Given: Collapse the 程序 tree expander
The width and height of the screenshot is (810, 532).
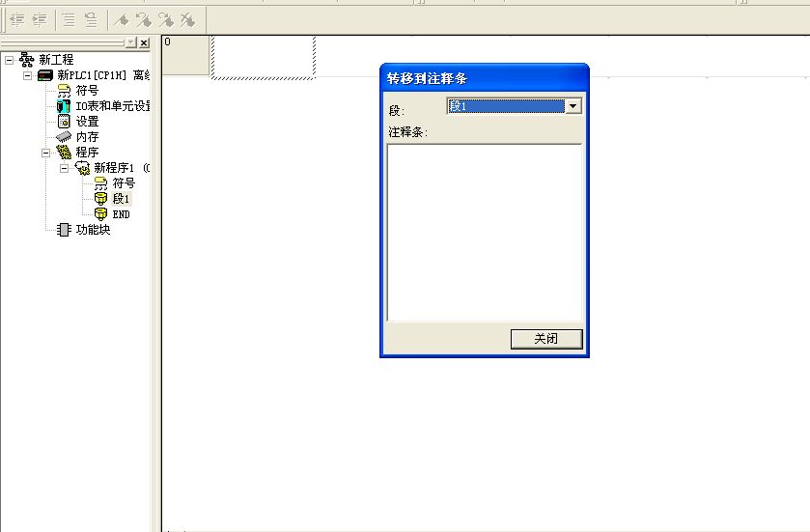Looking at the screenshot, I should click(46, 153).
